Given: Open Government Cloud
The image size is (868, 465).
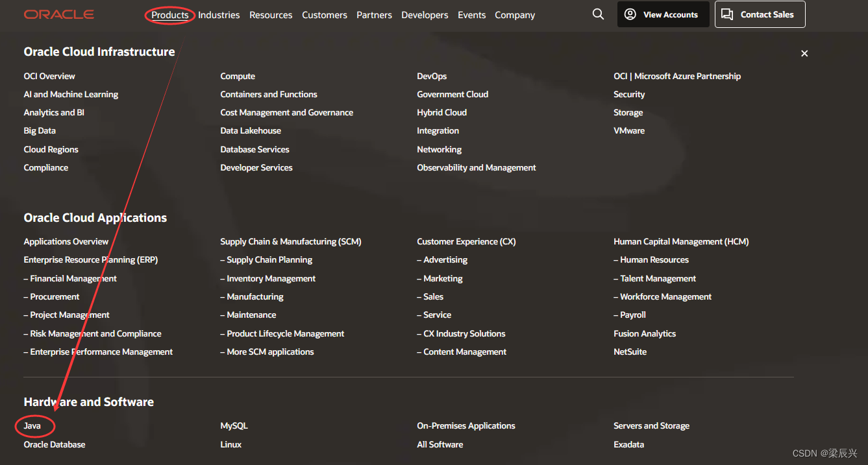Looking at the screenshot, I should pos(453,94).
